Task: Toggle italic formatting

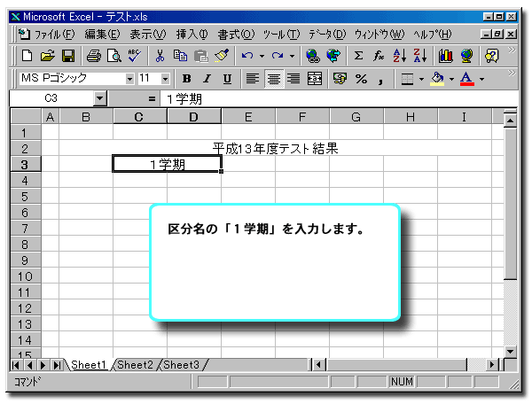Action: point(207,79)
